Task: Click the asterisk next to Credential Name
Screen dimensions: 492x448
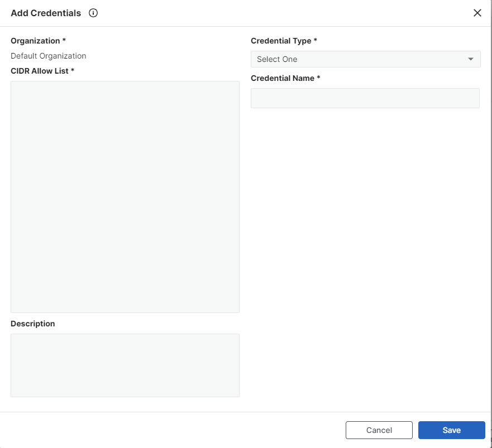Action: [x=318, y=78]
